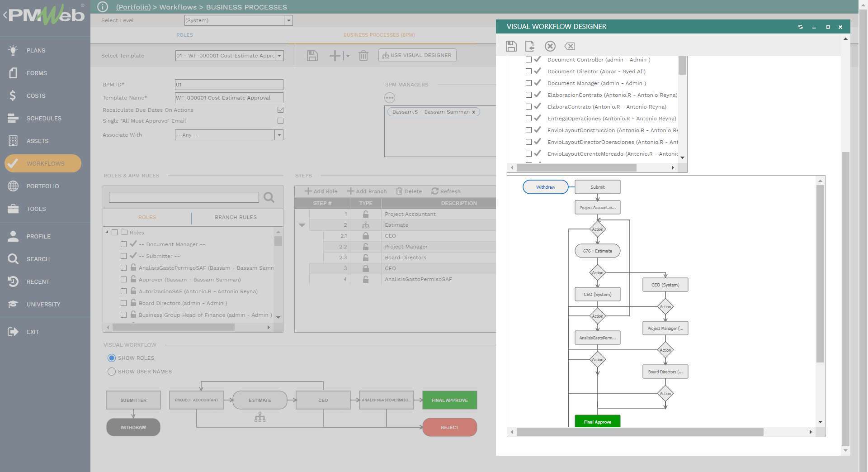Check the Document Controller (admin - Admin) checkbox
The width and height of the screenshot is (868, 472).
[x=528, y=59]
